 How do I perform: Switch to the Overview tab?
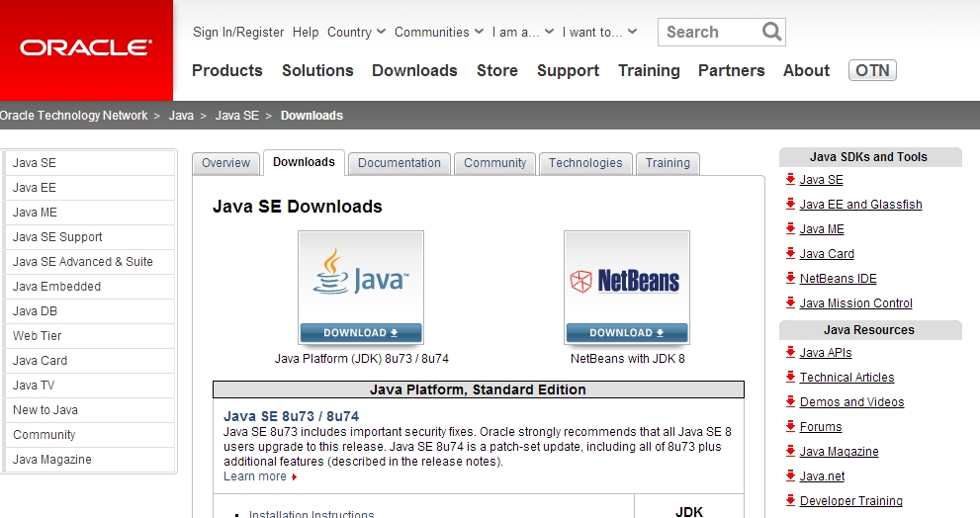(x=225, y=163)
